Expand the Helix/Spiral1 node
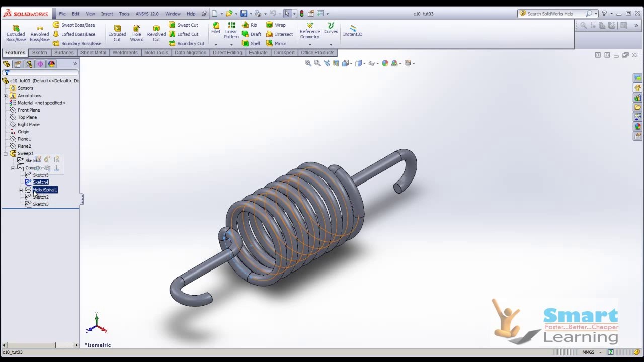The height and width of the screenshot is (362, 644). click(x=21, y=190)
